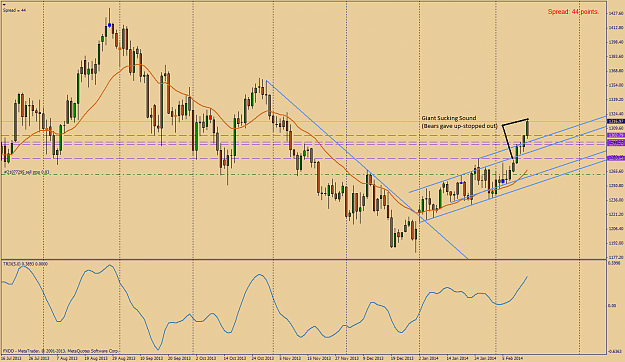Click the '19 Aug 2013' date on time axis

point(97,358)
